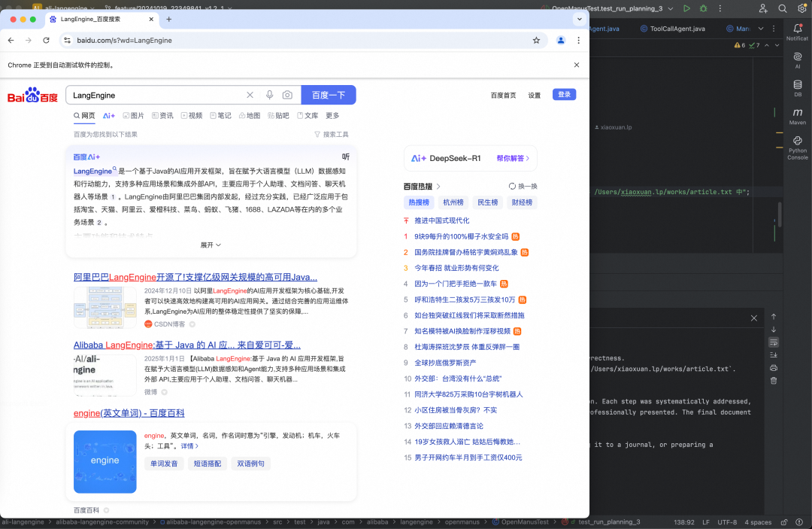The height and width of the screenshot is (529, 812).
Task: Open Baidu image search with camera icon
Action: [288, 95]
